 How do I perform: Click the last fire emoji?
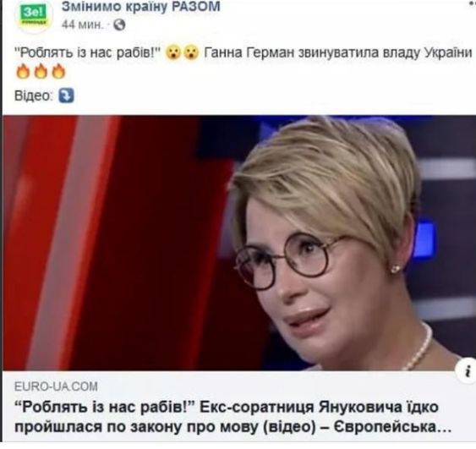click(x=58, y=72)
